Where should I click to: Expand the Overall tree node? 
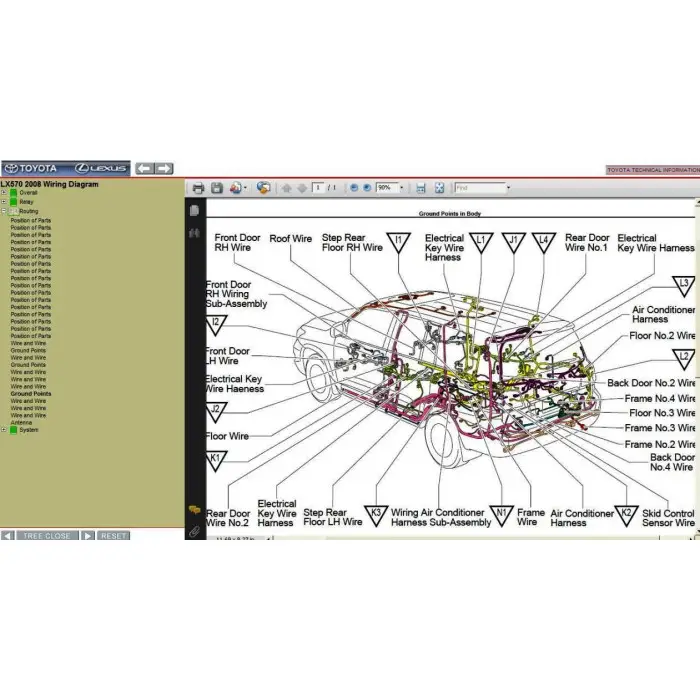point(4,193)
